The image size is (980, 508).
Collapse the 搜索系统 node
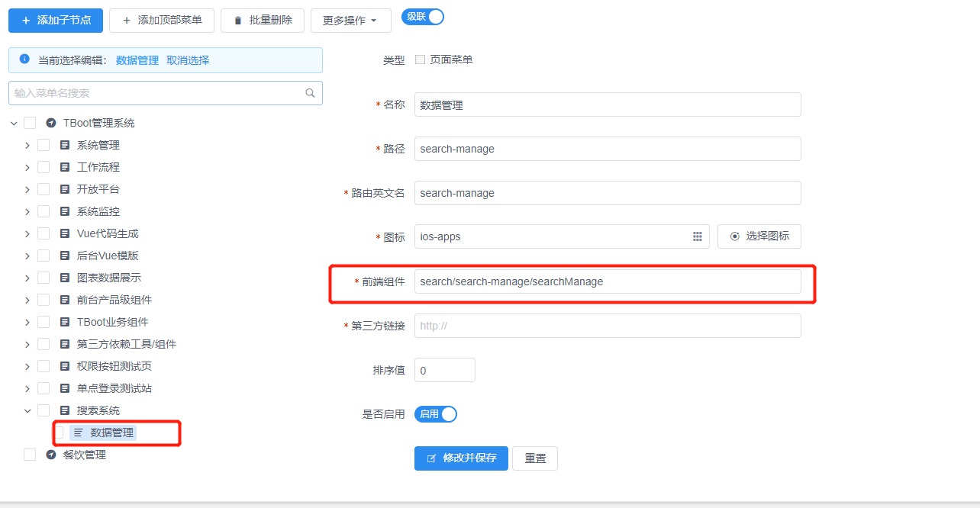(x=27, y=410)
